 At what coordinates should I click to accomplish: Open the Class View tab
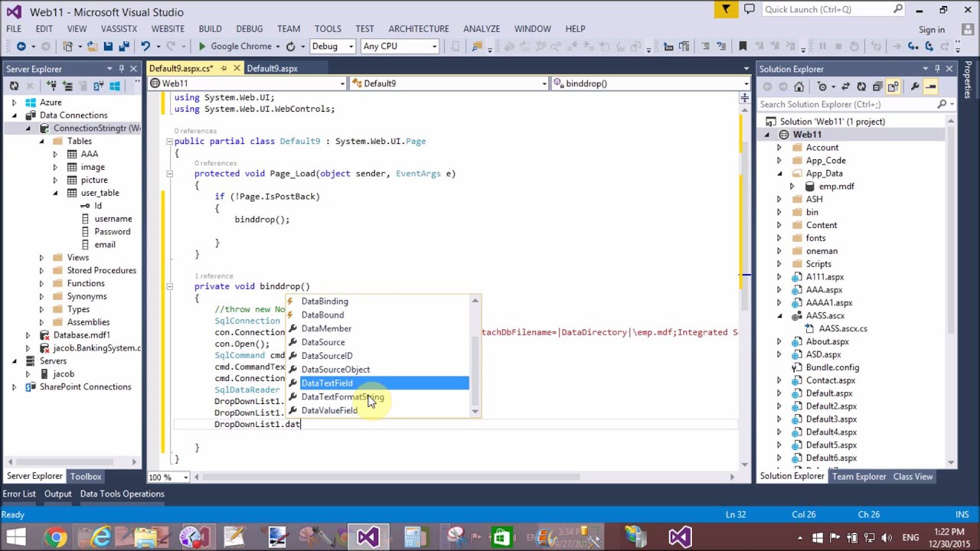[x=913, y=476]
